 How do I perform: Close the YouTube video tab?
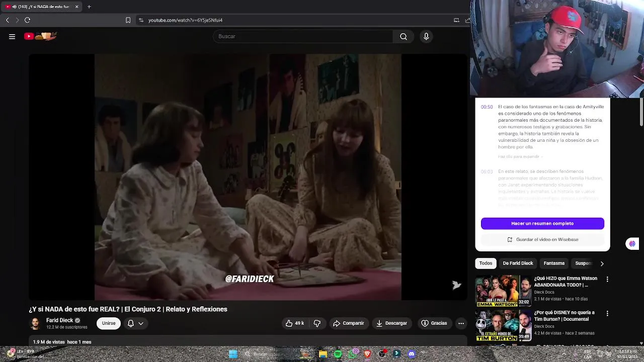[76, 7]
